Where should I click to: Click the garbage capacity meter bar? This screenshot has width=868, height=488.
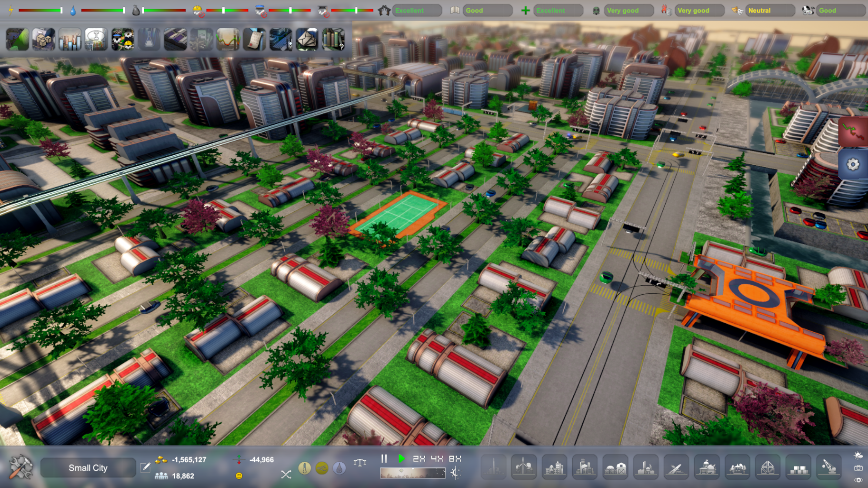(164, 10)
